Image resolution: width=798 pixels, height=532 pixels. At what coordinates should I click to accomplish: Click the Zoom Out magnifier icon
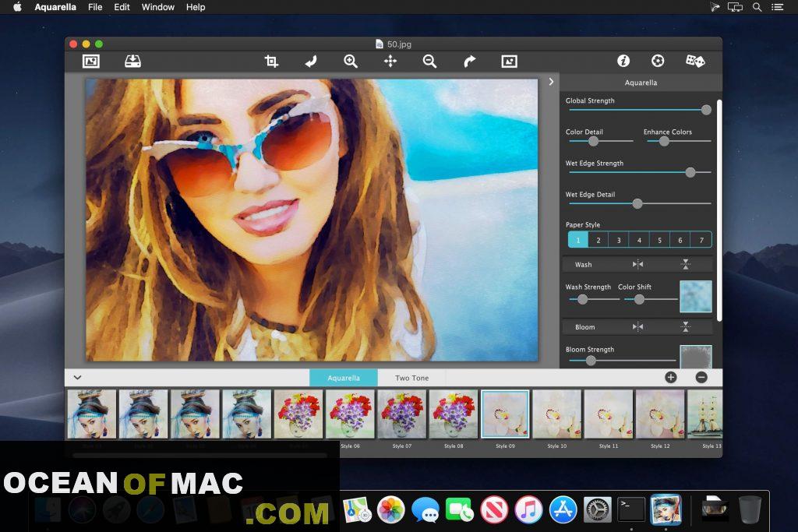click(430, 62)
